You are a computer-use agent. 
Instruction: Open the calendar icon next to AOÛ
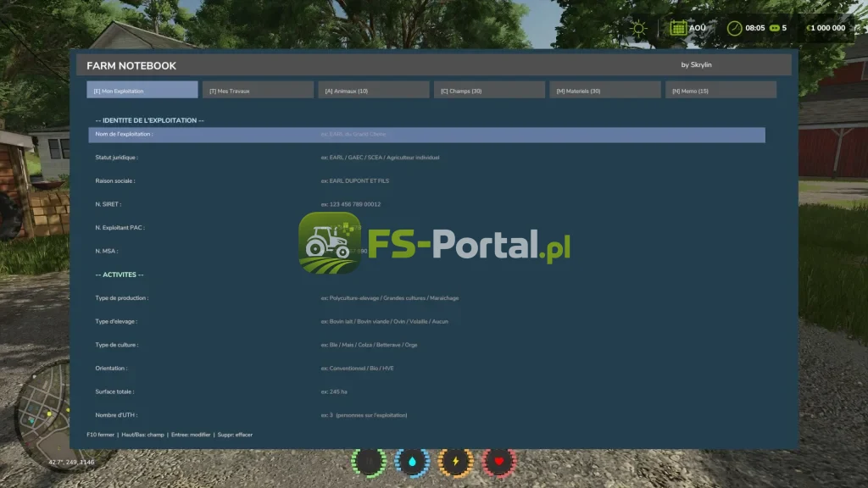[x=678, y=28]
